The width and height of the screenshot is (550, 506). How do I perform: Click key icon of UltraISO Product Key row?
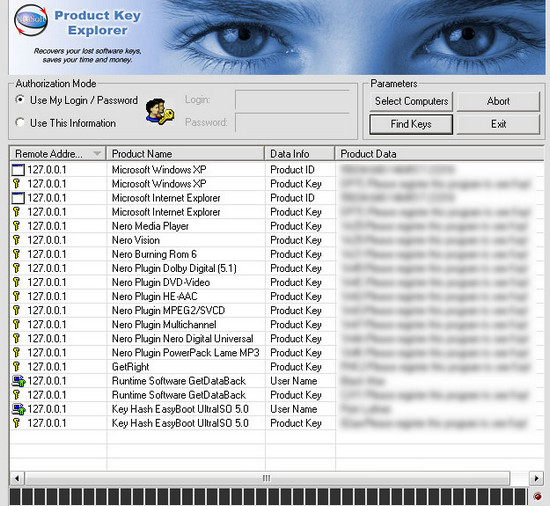coord(16,423)
